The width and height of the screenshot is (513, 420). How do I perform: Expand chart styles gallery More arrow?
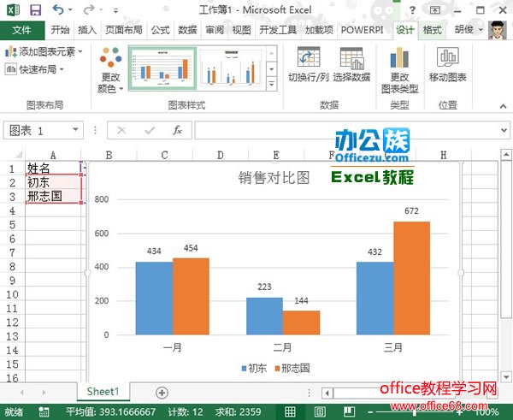(272, 84)
